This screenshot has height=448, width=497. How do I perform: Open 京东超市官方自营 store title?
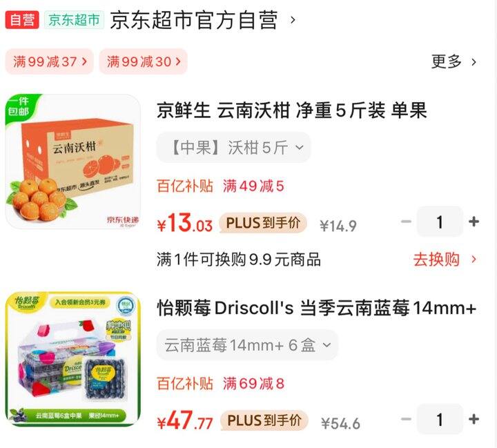(194, 20)
